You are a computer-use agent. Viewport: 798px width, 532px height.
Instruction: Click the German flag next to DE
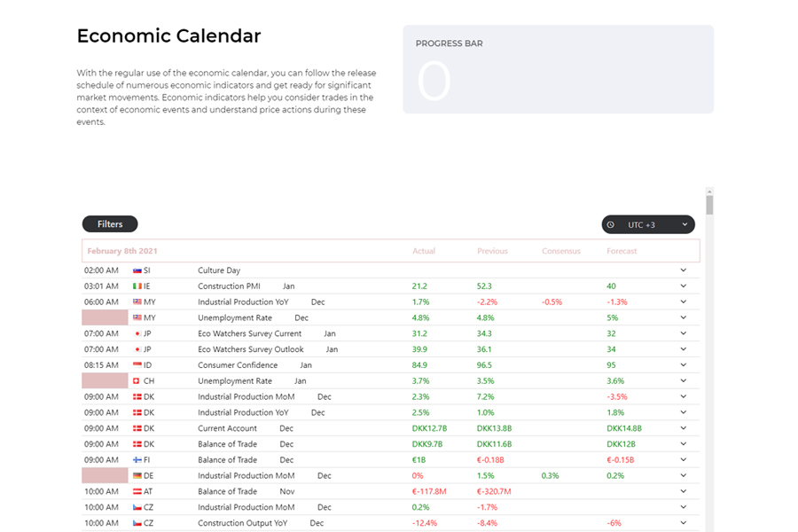tap(137, 476)
